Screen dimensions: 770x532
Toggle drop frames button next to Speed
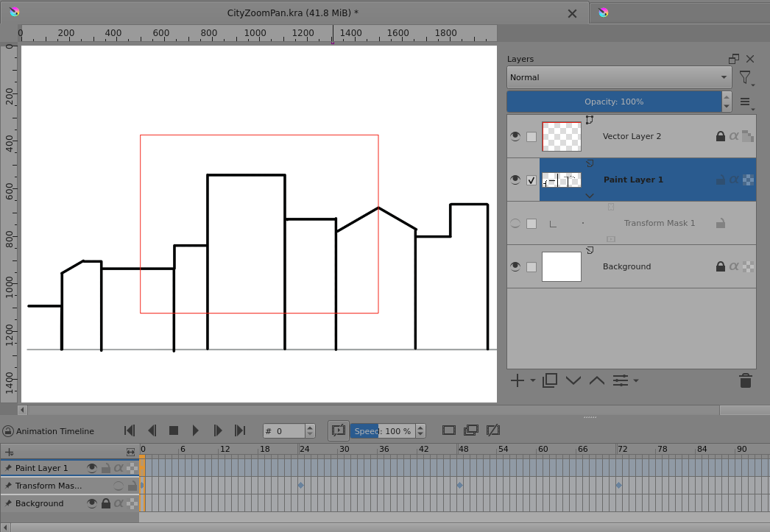[x=339, y=431]
